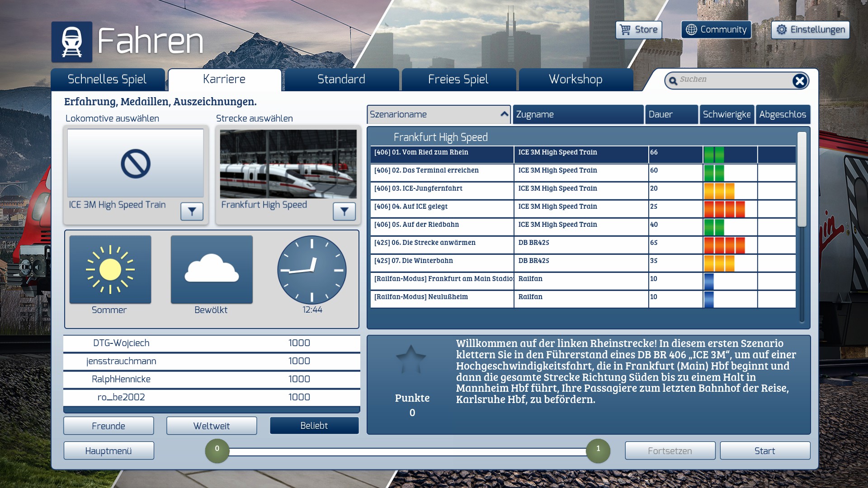Click the analog clock time selector

312,270
